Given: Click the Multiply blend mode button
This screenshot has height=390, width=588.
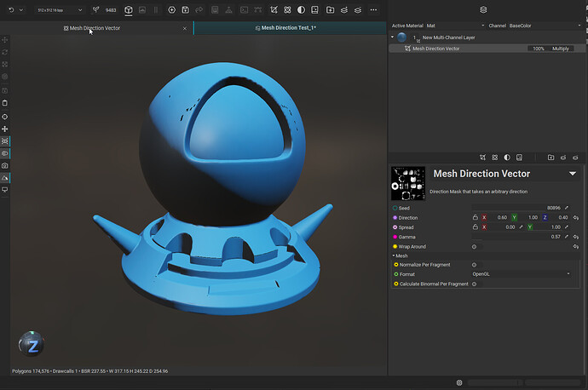Looking at the screenshot, I should click(561, 49).
